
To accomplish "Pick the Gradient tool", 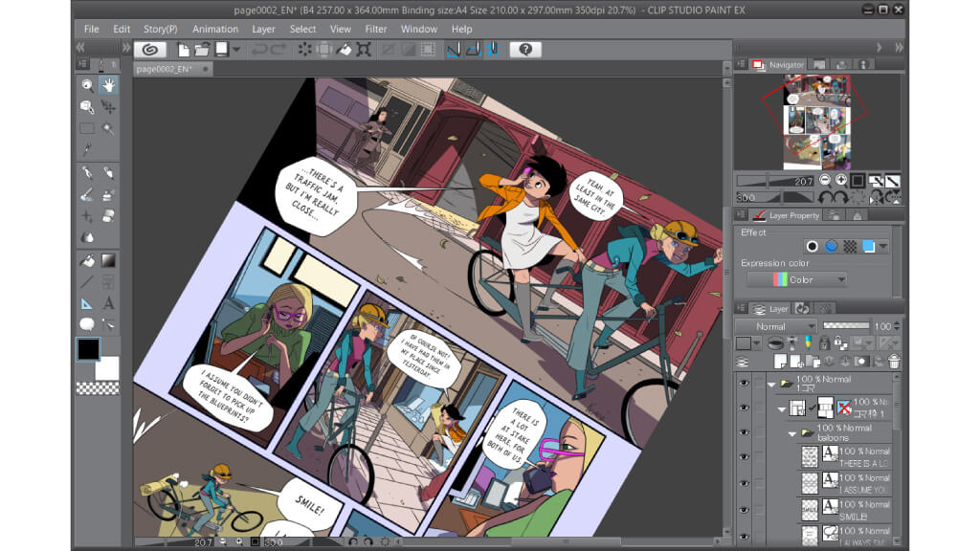I will point(108,260).
